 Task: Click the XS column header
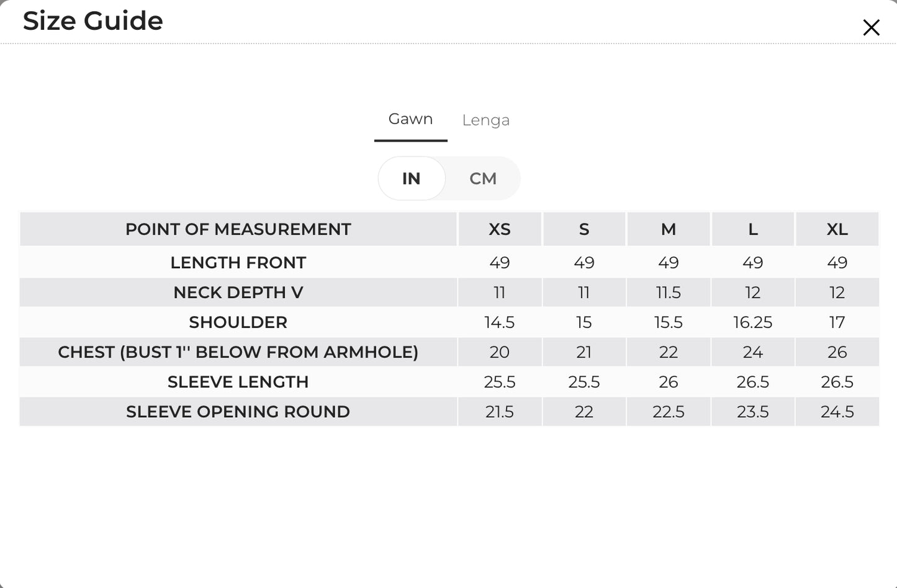coord(500,230)
